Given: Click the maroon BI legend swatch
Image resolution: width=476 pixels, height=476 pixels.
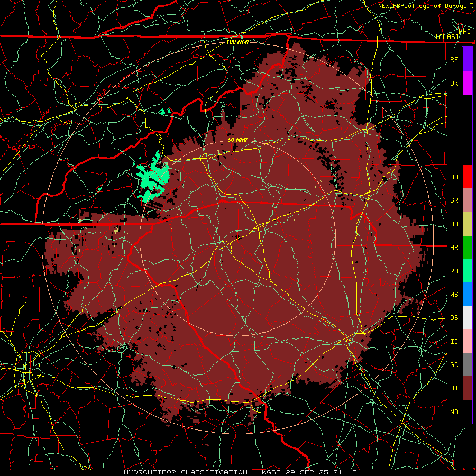Looking at the screenshot, I should [x=467, y=388].
